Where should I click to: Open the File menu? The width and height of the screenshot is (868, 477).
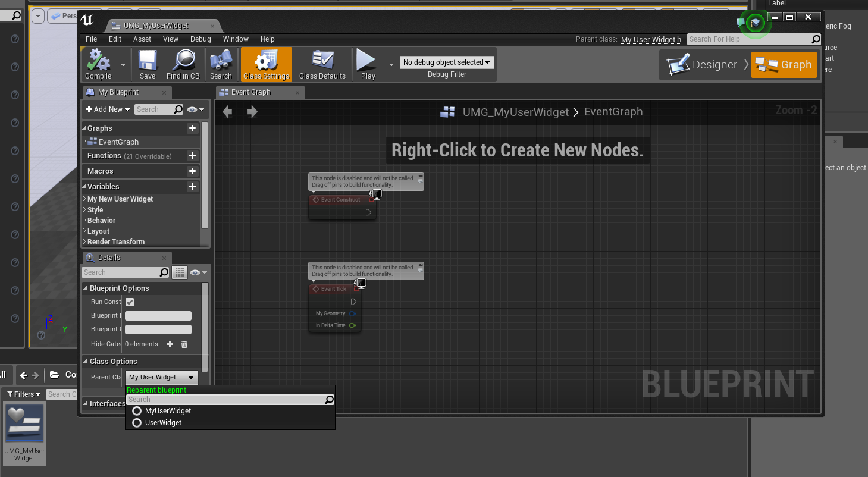coord(91,39)
